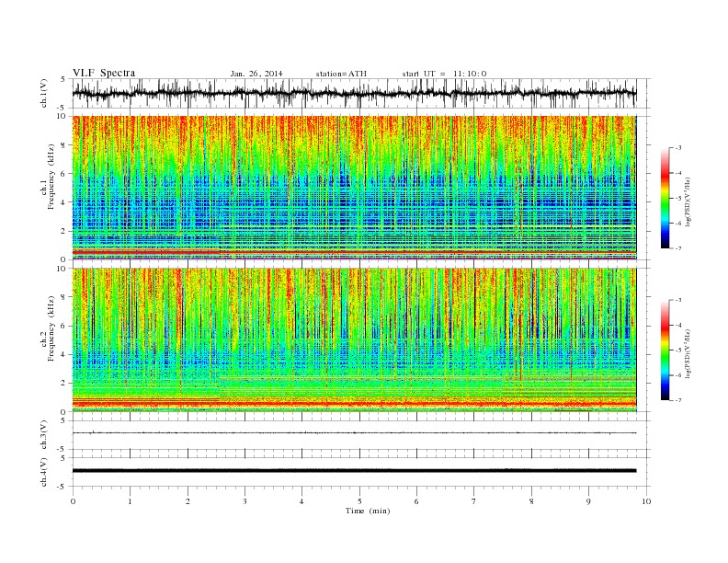Click the date 'Jan. 26, 2014'
Screen dimensions: 728x563
click(x=256, y=74)
